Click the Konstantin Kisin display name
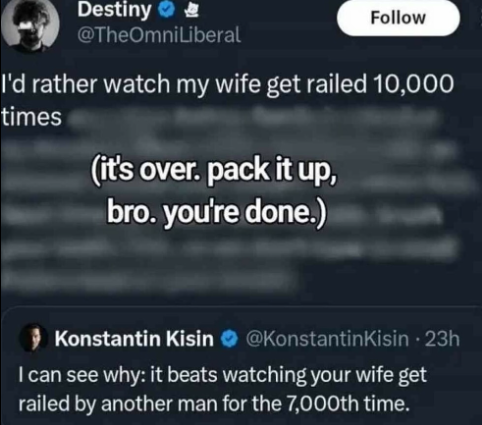Screen dimensions: 482x425 134,339
